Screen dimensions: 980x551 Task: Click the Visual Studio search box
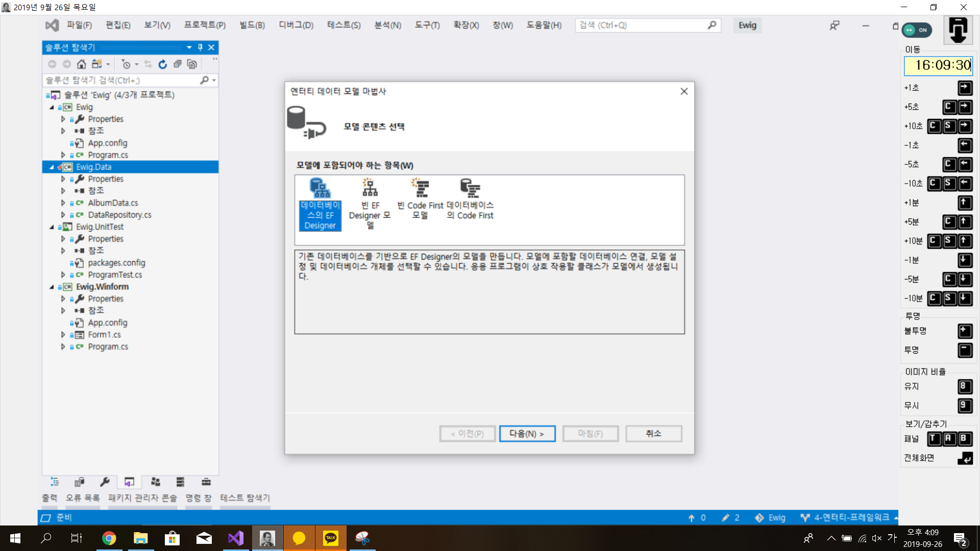(642, 25)
